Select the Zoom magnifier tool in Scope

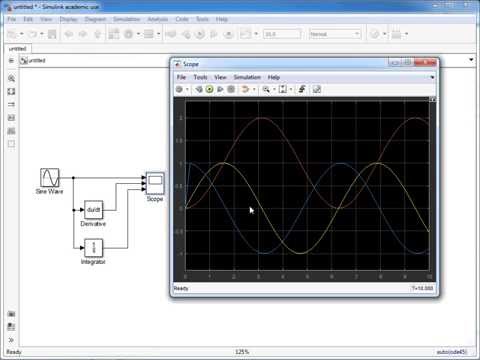[266, 89]
